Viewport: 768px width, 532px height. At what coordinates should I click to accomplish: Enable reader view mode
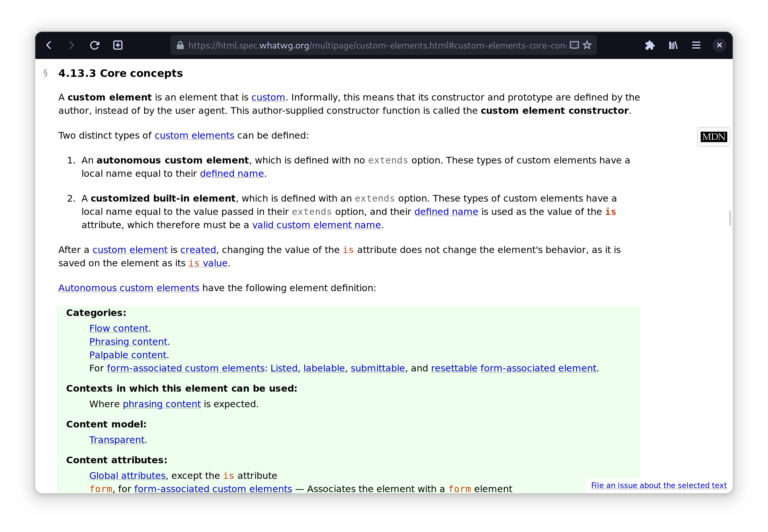pos(574,45)
